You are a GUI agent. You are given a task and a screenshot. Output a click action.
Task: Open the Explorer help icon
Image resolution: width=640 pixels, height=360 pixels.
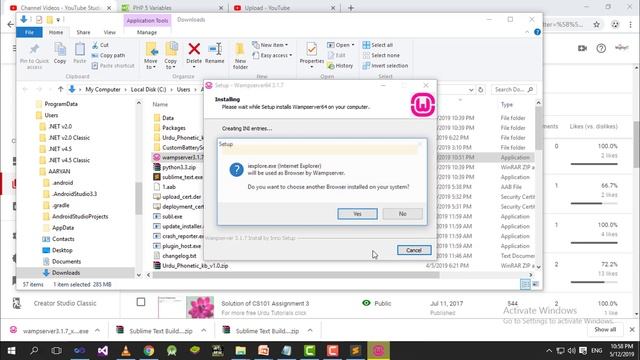pos(537,32)
